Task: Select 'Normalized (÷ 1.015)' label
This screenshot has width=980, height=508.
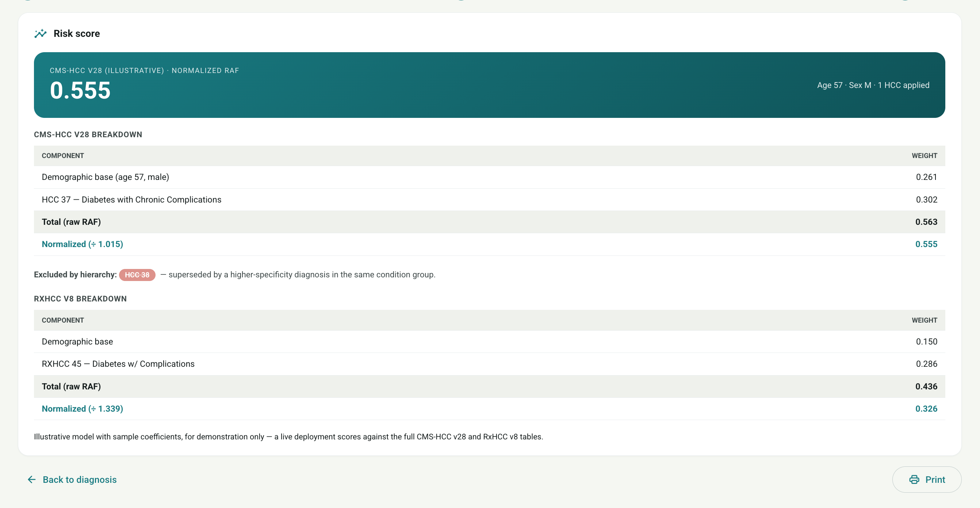Action: click(82, 244)
